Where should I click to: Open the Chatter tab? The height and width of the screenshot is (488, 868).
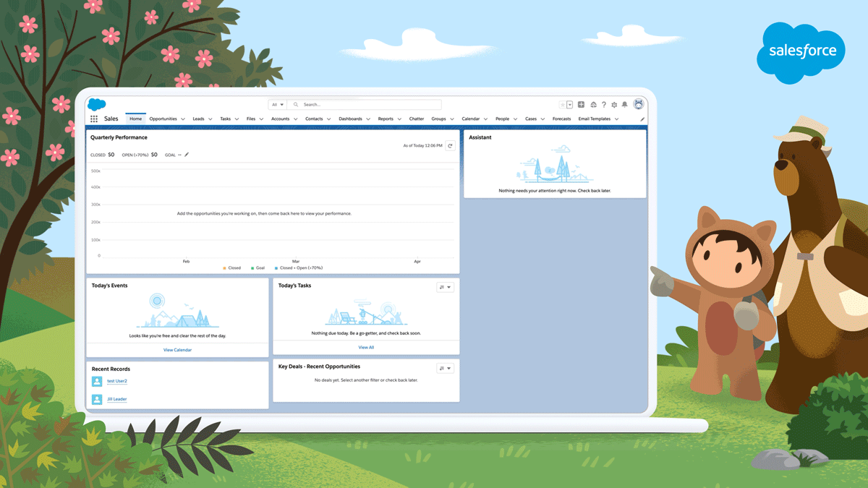(x=416, y=119)
